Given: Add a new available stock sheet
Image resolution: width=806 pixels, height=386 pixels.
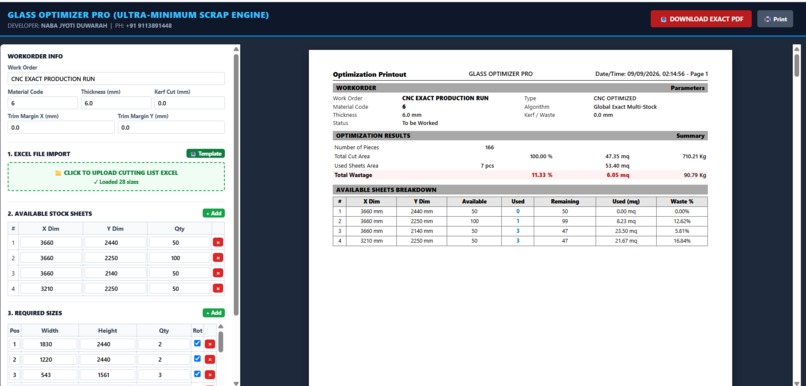Looking at the screenshot, I should [213, 213].
